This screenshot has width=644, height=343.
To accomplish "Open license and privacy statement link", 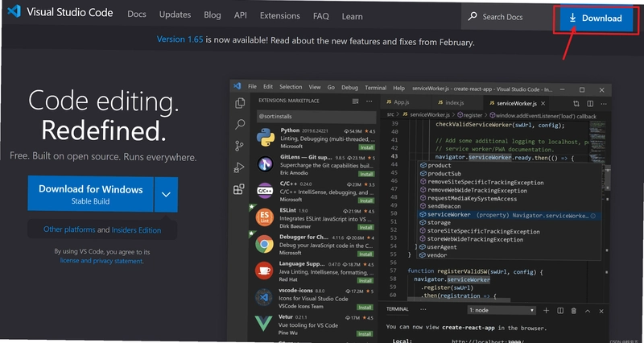I will point(101,261).
